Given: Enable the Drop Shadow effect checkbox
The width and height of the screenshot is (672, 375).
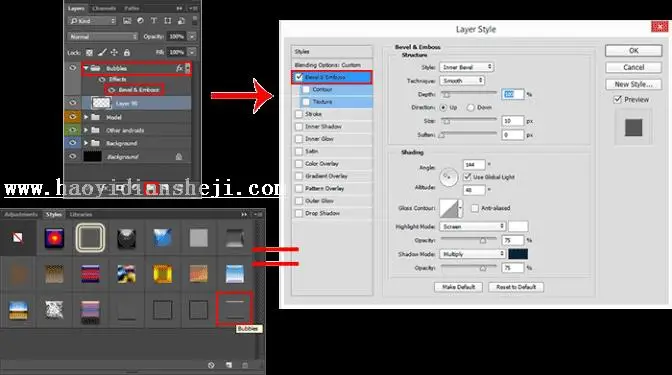Looking at the screenshot, I should pyautogui.click(x=299, y=213).
